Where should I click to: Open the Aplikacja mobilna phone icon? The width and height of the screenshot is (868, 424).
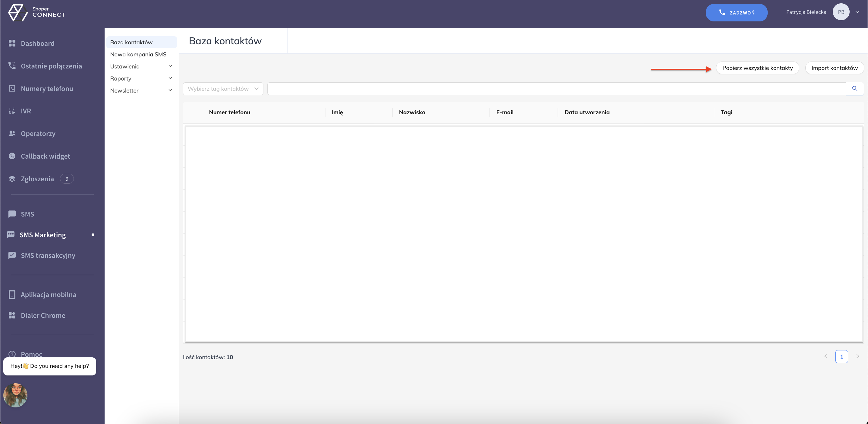(x=12, y=295)
